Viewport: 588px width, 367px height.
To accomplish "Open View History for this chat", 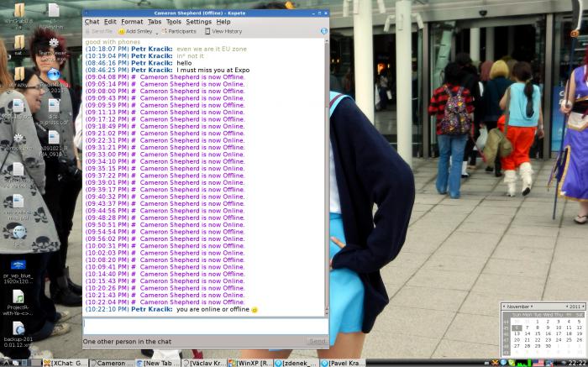I will (x=223, y=31).
